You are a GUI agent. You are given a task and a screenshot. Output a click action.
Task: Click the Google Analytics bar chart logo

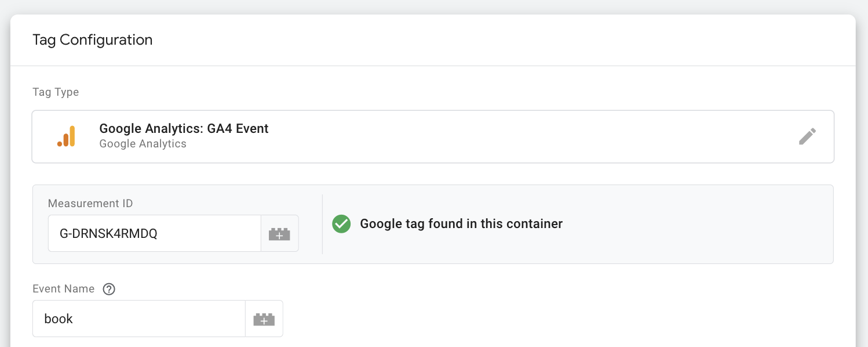coord(66,136)
